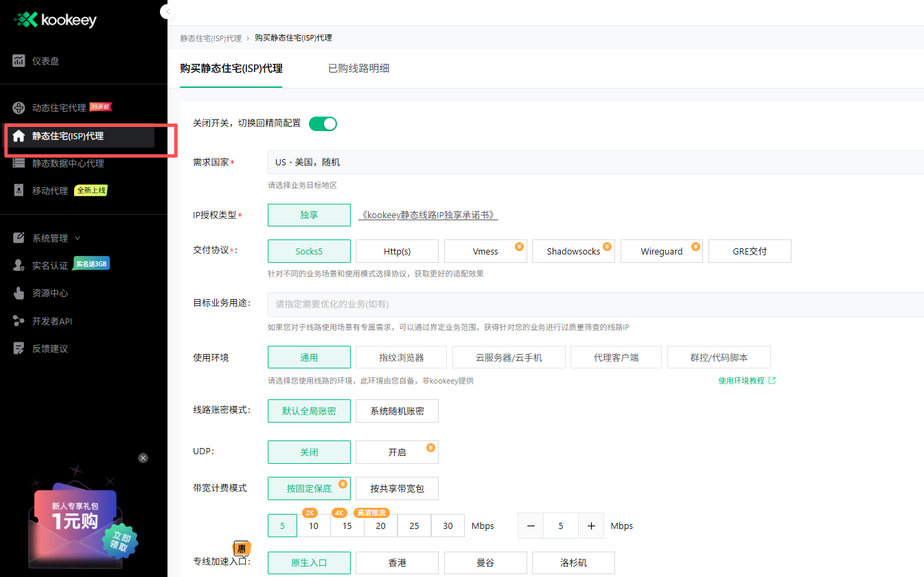Collapse the left sidebar with arrow
This screenshot has height=577, width=924.
(168, 12)
